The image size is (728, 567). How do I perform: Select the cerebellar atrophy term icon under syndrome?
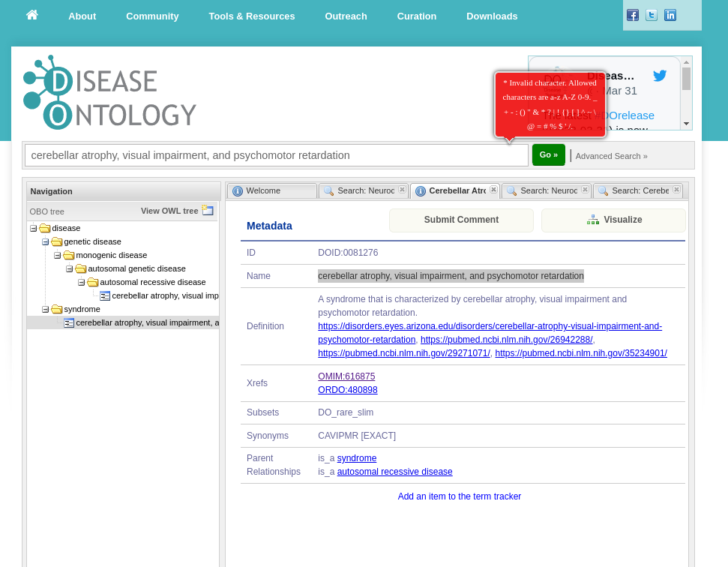pos(69,322)
